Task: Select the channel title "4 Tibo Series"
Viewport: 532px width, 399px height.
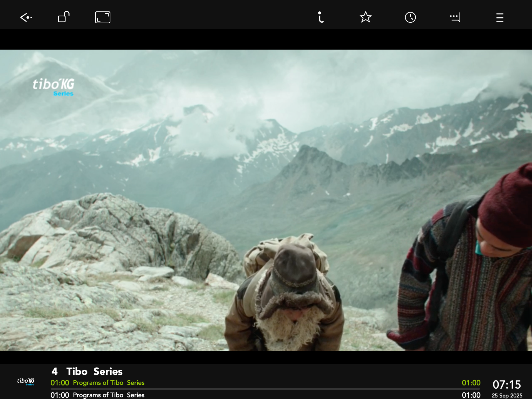Action: click(87, 371)
